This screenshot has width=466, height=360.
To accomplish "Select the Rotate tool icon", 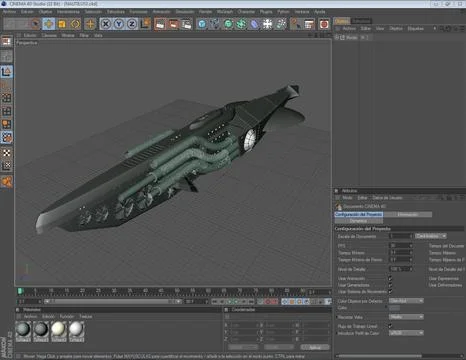I will tap(76, 24).
